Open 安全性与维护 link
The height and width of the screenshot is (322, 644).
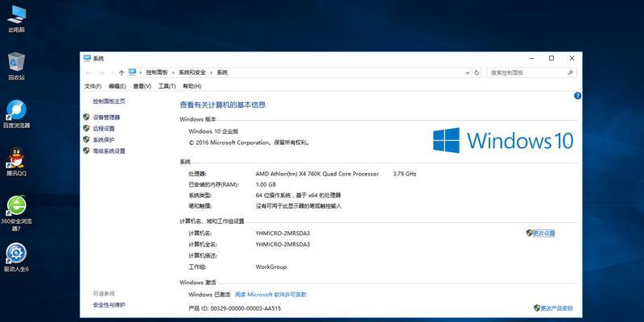click(x=109, y=305)
